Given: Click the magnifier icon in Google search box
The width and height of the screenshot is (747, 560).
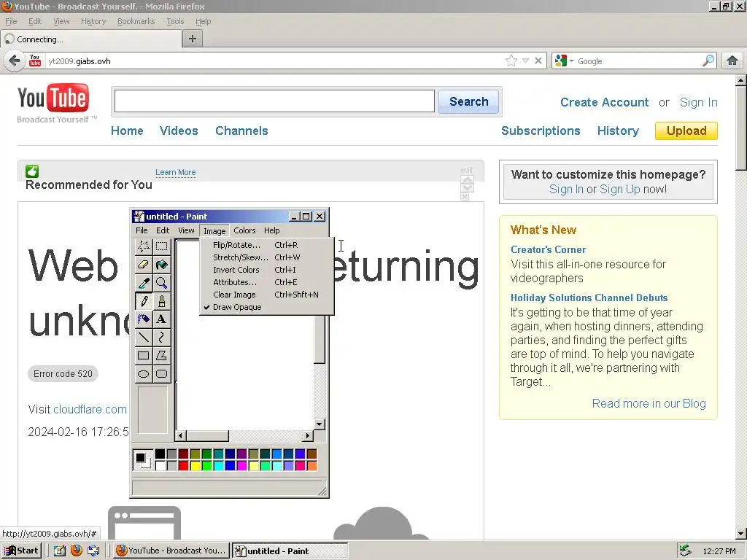Looking at the screenshot, I should [708, 61].
